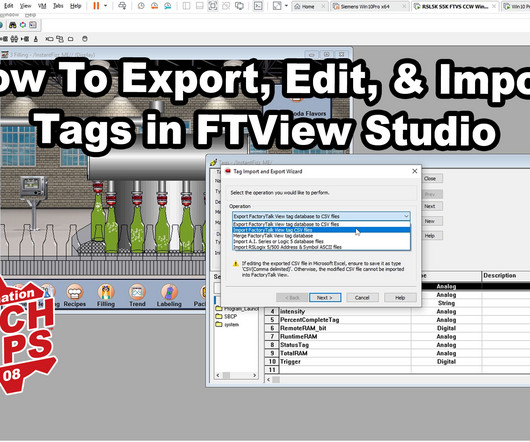Switch to the Home tab
Viewport: 530px width, 442px height.
(308, 6)
